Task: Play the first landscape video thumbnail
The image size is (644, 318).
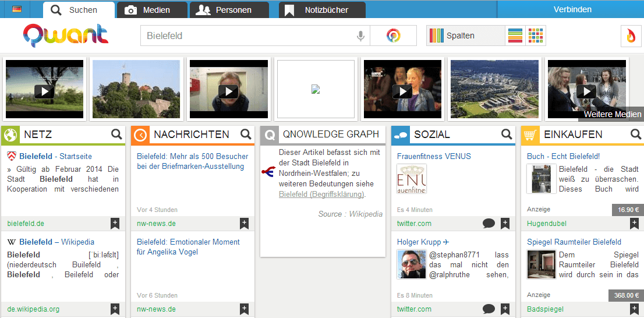Action: pos(44,89)
